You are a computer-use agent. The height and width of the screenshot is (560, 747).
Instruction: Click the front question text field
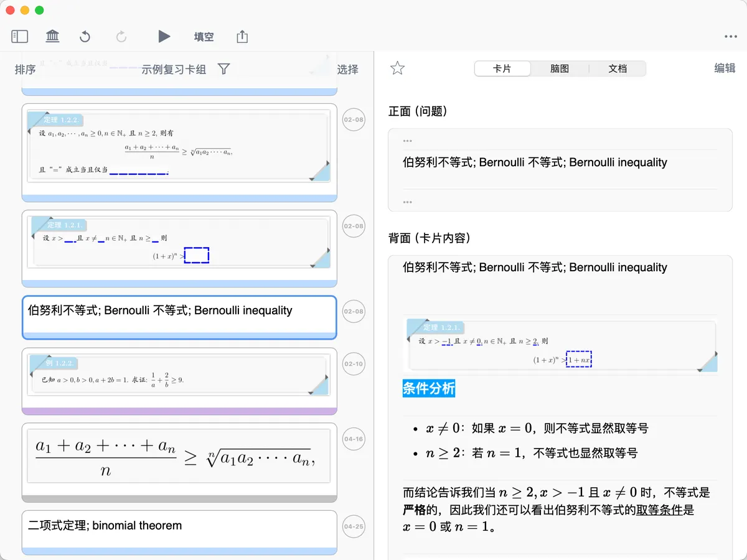coord(560,169)
